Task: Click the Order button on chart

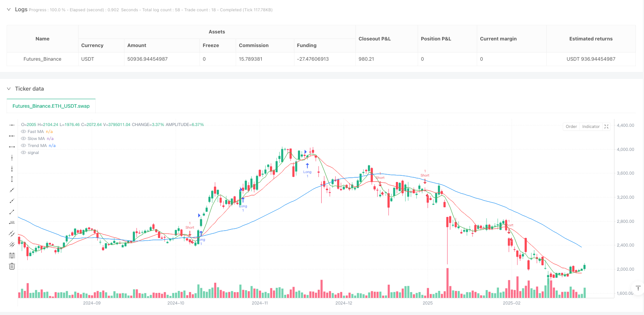Action: coord(571,126)
